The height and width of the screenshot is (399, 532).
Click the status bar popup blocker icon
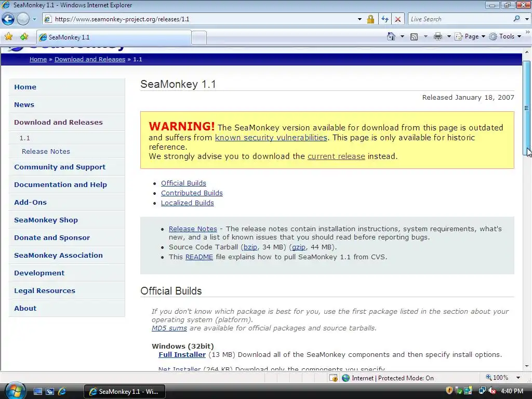334,378
